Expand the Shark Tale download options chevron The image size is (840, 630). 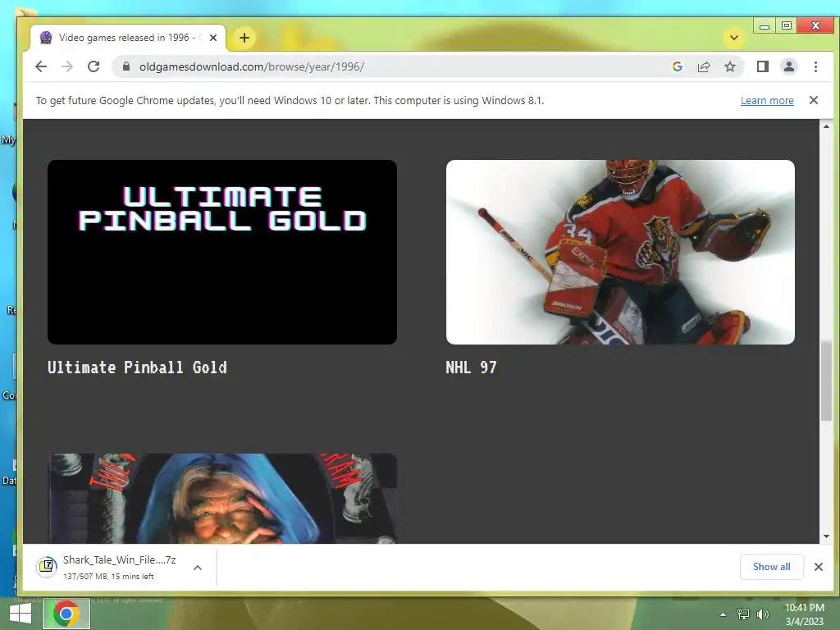click(198, 568)
